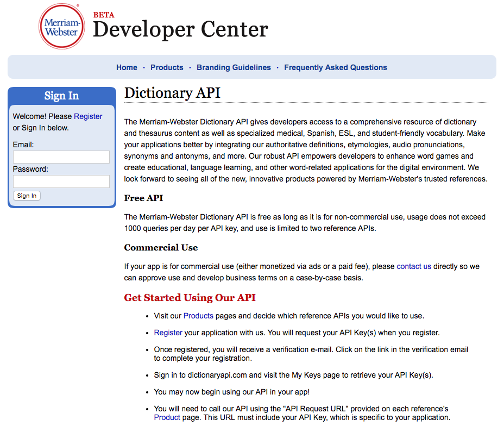
Task: Open the Home navigation link
Action: pyautogui.click(x=127, y=67)
